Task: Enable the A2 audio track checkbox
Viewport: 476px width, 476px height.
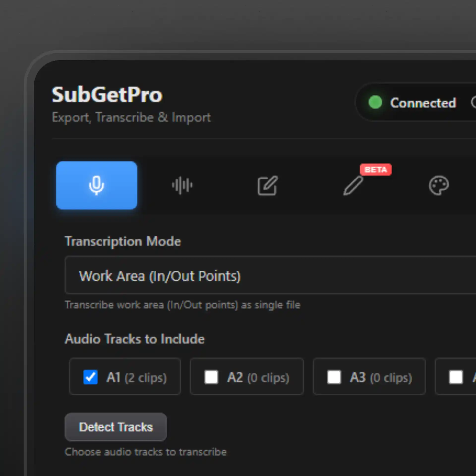Action: point(211,377)
